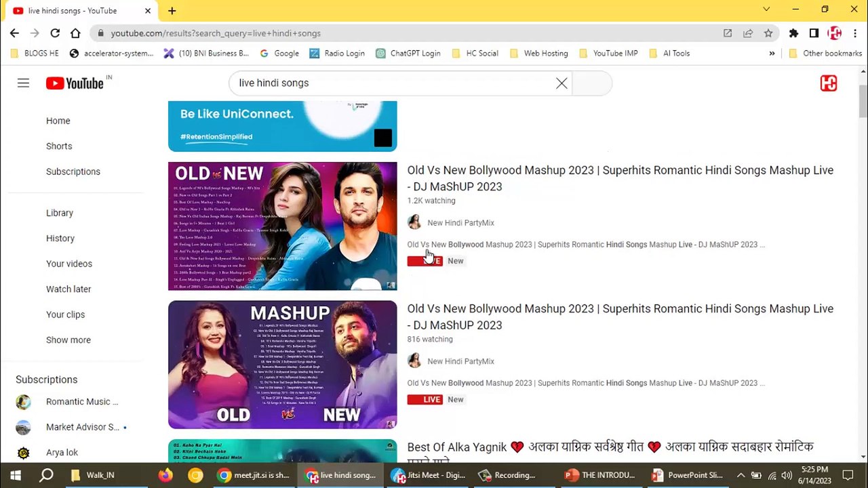Screen dimensions: 868x488
Task: Click the YouTube logo
Action: point(75,83)
